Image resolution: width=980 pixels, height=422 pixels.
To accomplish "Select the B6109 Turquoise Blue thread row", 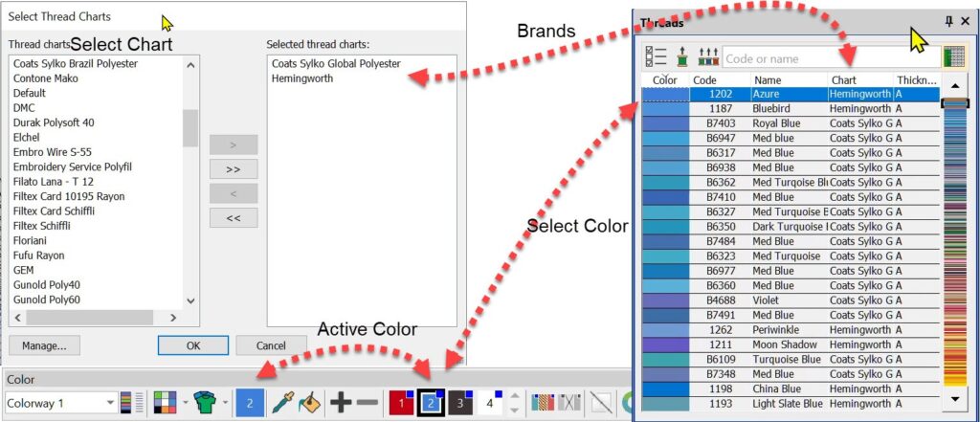I will pos(791,360).
